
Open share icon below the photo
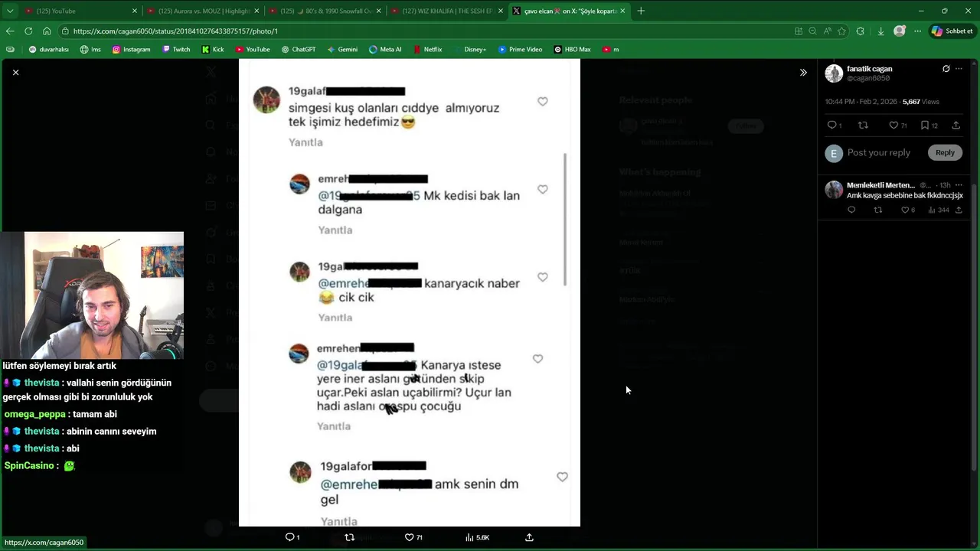(x=529, y=537)
